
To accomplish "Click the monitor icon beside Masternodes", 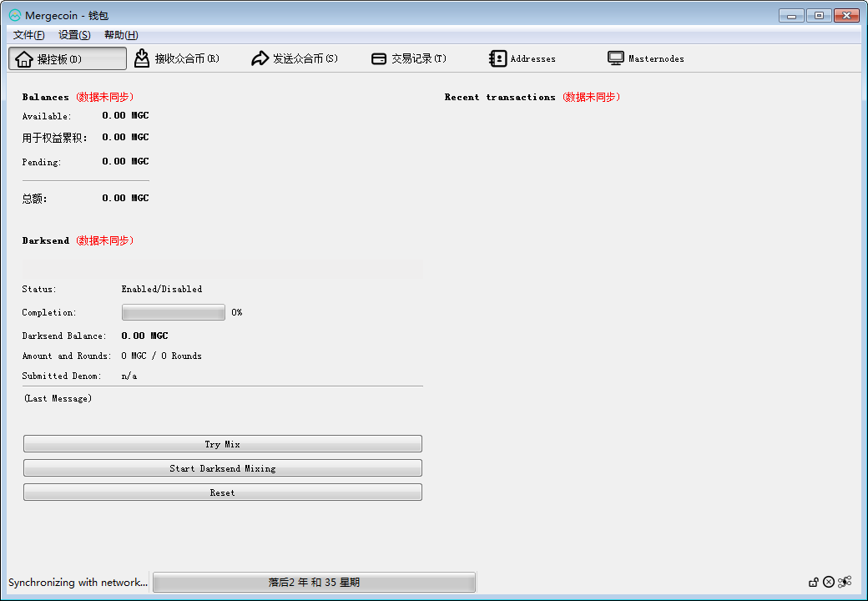I will point(616,58).
